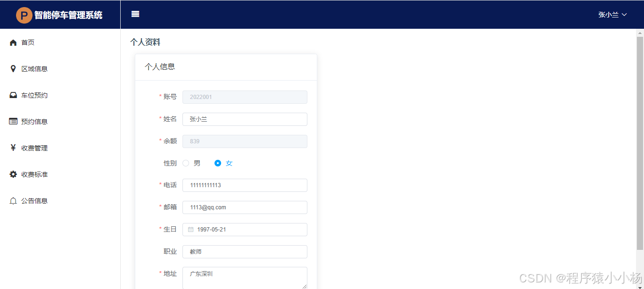Click the 姓名 input field

click(245, 119)
